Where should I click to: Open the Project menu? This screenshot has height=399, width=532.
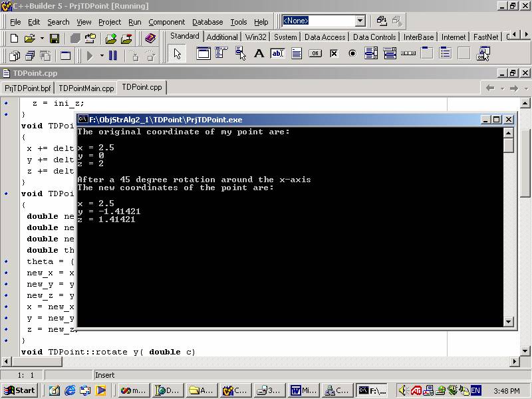[x=110, y=22]
